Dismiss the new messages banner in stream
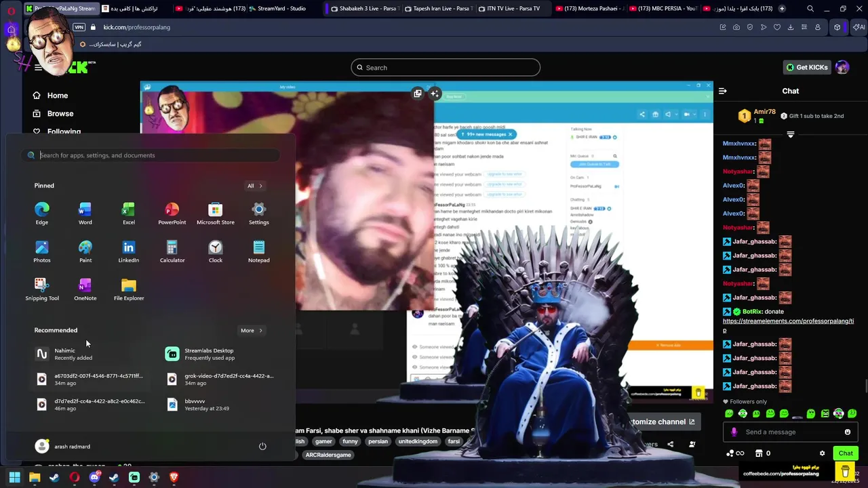Image resolution: width=868 pixels, height=488 pixels. 510,134
